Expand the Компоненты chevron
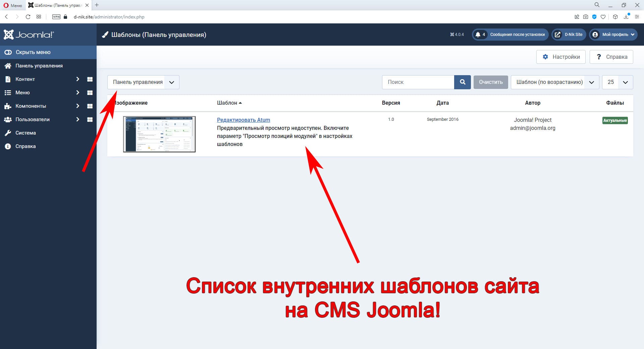Viewport: 644px width, 349px height. [x=77, y=106]
